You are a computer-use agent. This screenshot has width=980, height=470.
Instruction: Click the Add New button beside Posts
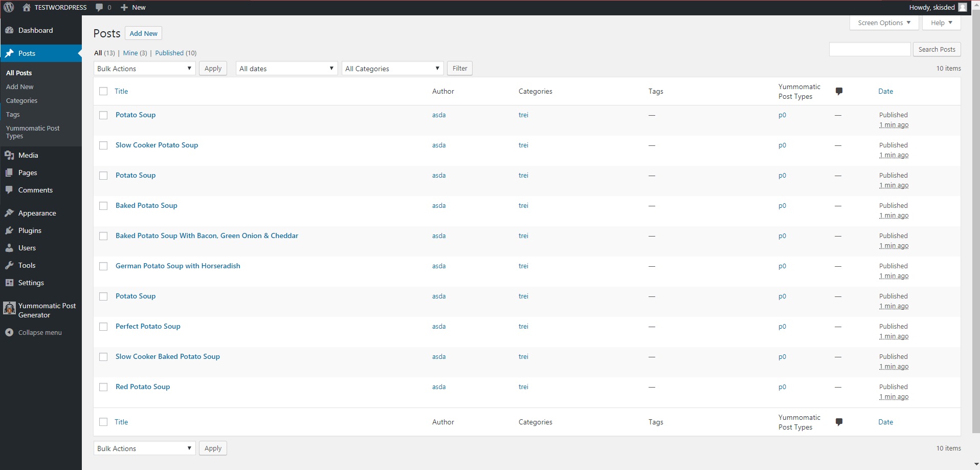[x=144, y=33]
